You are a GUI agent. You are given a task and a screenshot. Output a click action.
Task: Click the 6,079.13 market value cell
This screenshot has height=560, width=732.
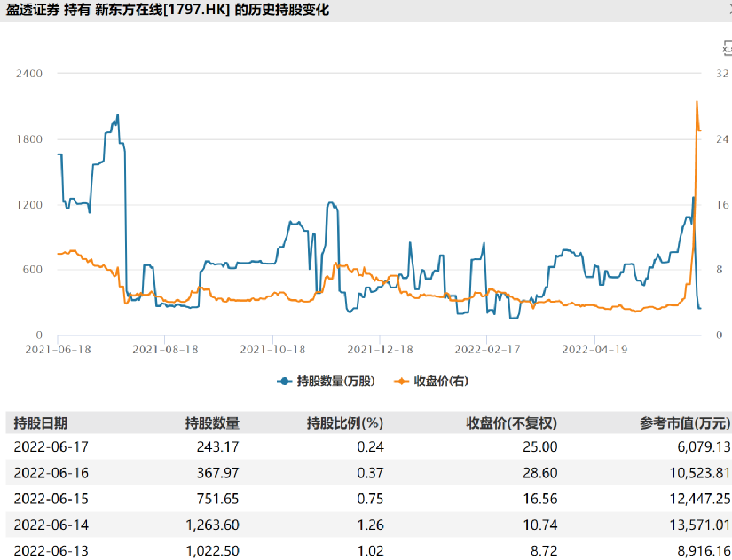[x=704, y=447]
